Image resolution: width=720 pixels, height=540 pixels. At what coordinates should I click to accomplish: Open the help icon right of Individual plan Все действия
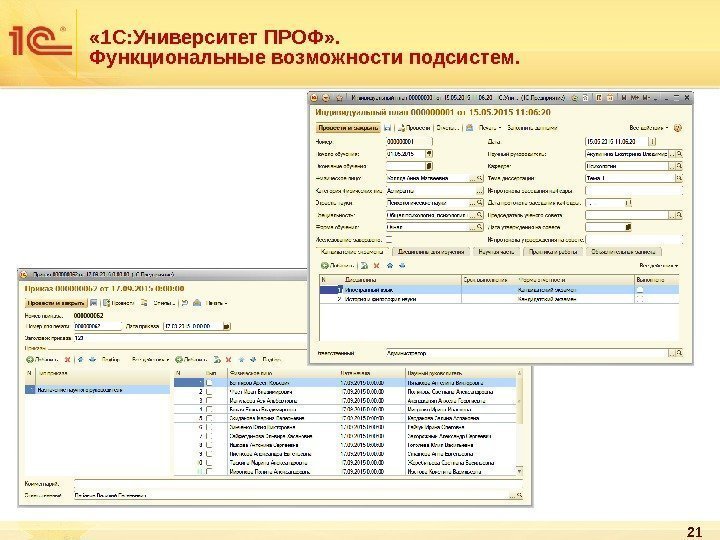point(677,128)
